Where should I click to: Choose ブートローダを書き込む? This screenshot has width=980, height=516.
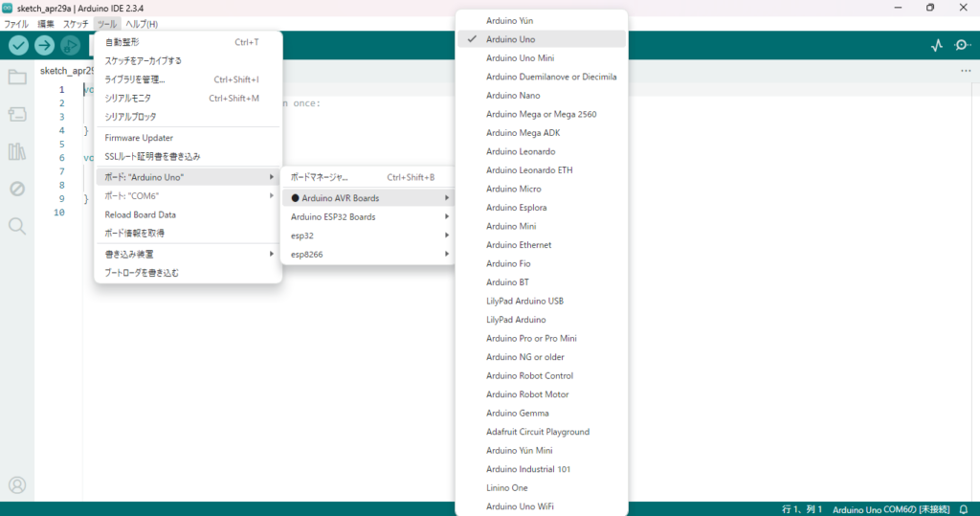point(189,273)
